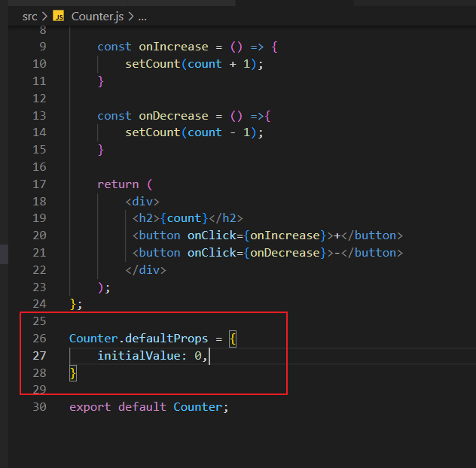476x468 pixels.
Task: Click the 'src' breadcrumb segment
Action: point(30,17)
